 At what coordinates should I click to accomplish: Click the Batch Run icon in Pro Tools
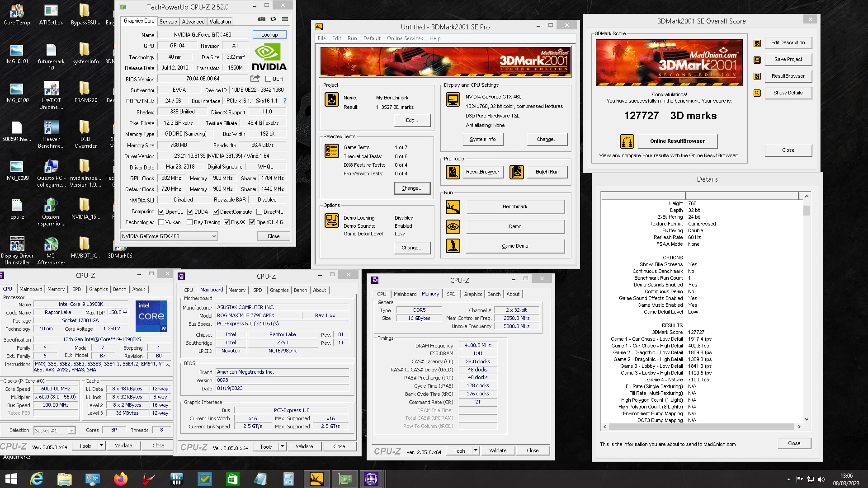pyautogui.click(x=517, y=172)
